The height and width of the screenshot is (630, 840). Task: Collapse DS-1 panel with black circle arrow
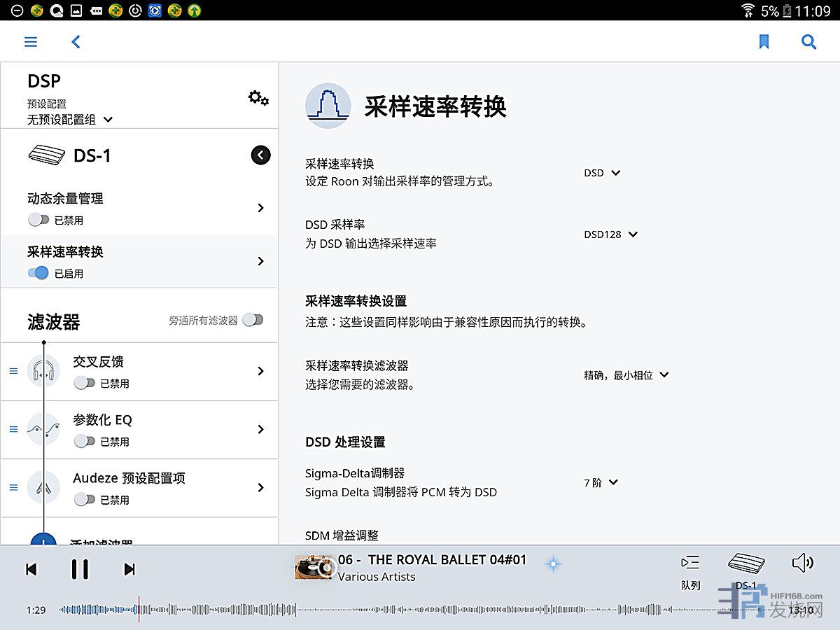point(260,155)
